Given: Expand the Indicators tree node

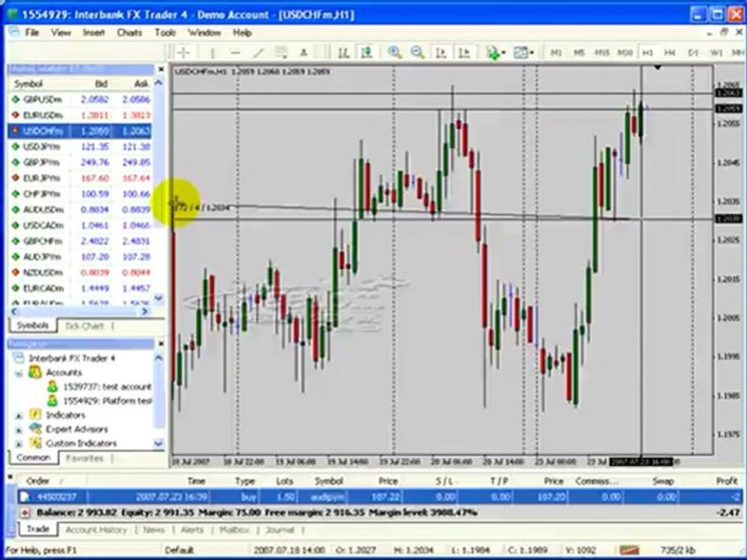Looking at the screenshot, I should coord(19,415).
